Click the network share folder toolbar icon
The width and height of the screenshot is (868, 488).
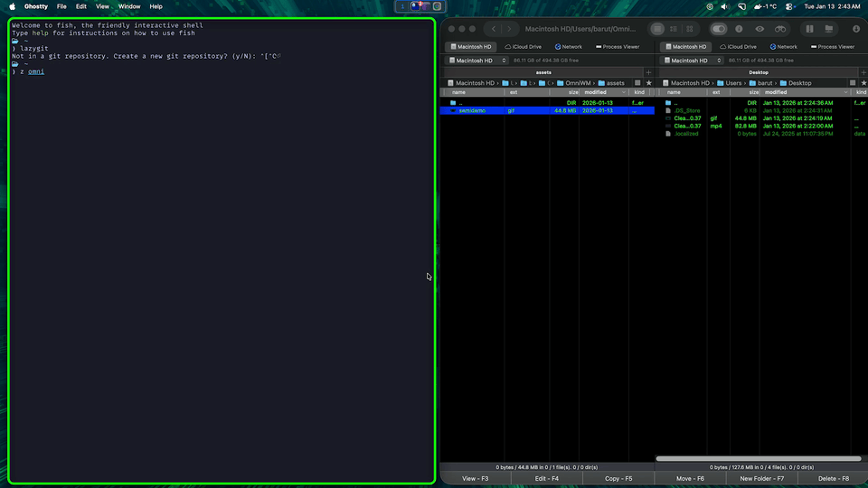point(829,29)
